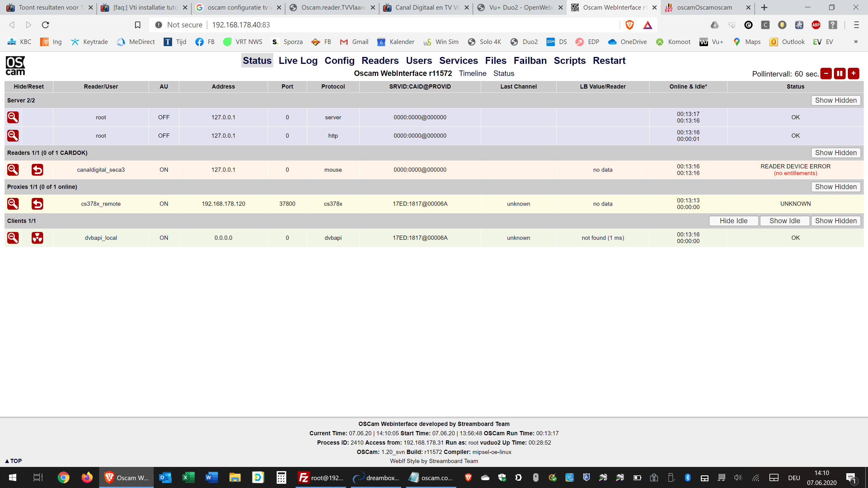This screenshot has height=488, width=868.
Task: Increase the poll interval
Action: pyautogui.click(x=853, y=74)
